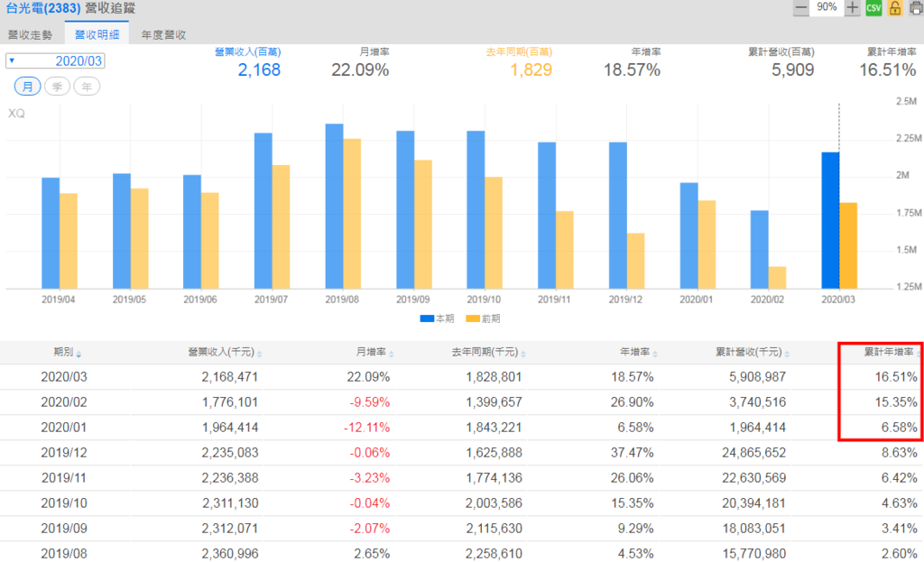Select the dark orange 2020/03 prior-period bar

coord(848,245)
